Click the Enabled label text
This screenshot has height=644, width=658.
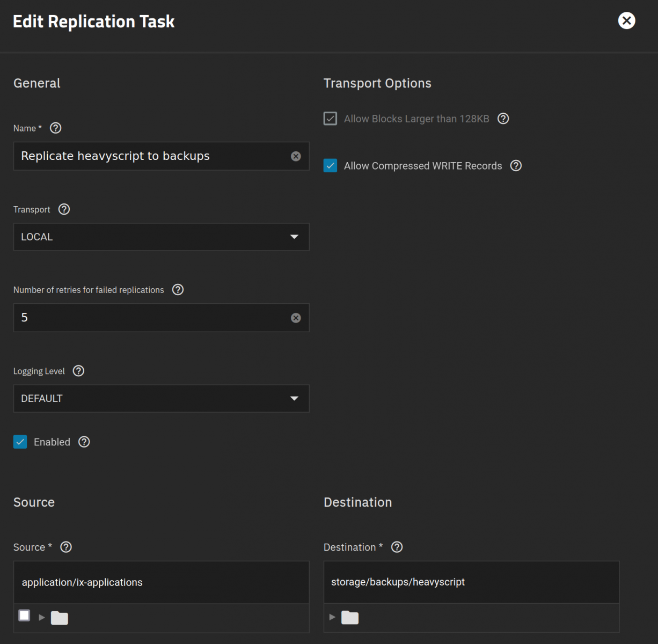[x=52, y=442]
